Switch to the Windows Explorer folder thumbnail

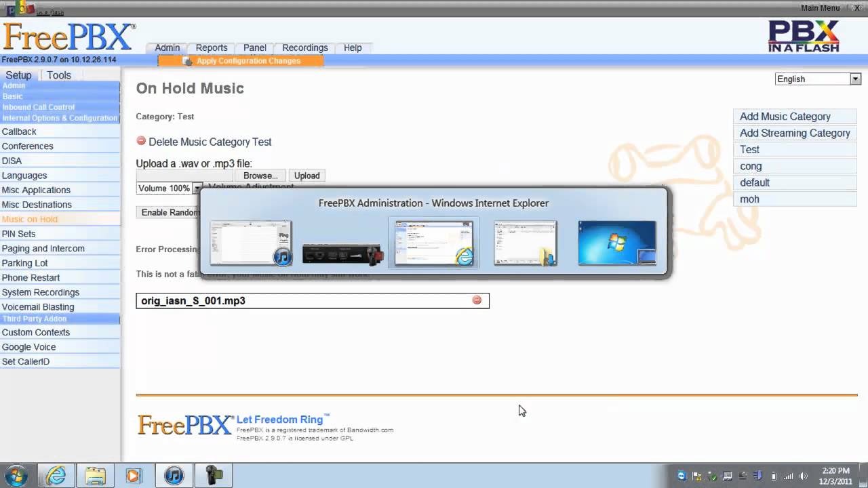coord(526,243)
